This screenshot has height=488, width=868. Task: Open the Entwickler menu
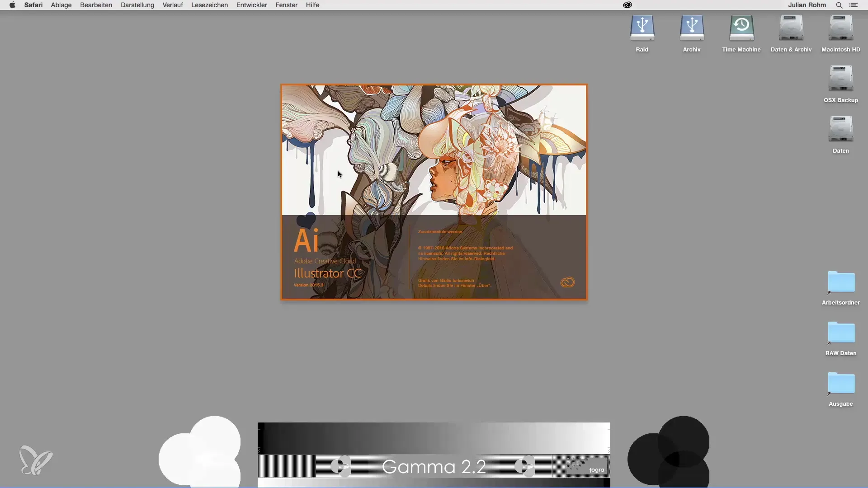(252, 5)
